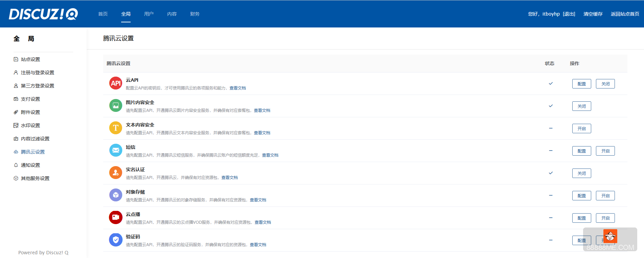Viewport: 644px width, 258px height.
Task: Click the 腾讯云设置 cloud icon
Action: [16, 152]
